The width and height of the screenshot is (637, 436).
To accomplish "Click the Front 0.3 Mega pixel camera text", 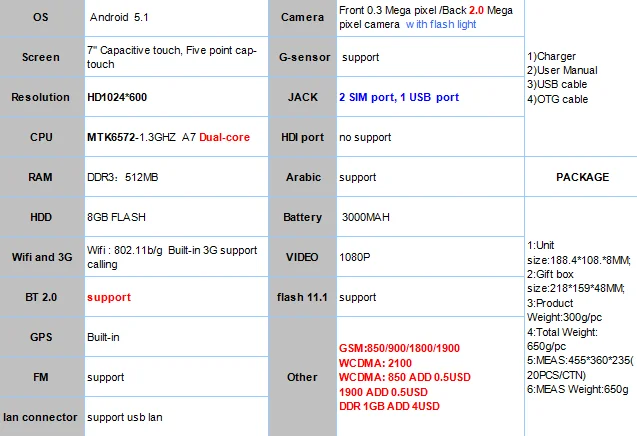I will coord(426,17).
